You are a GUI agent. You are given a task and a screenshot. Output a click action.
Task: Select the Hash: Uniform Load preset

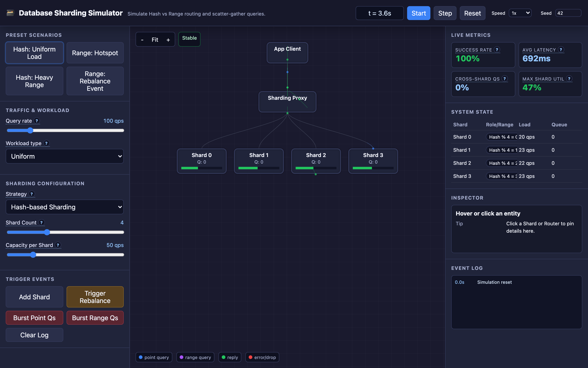[35, 53]
